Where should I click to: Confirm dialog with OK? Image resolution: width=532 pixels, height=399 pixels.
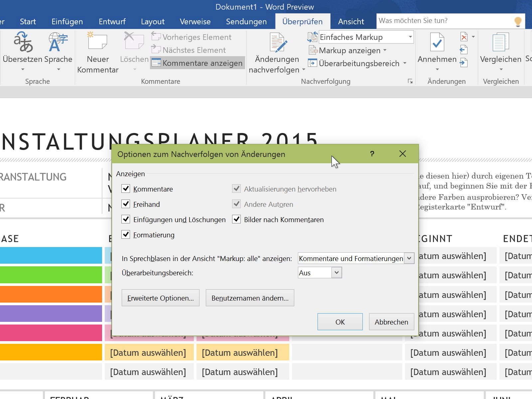(340, 322)
